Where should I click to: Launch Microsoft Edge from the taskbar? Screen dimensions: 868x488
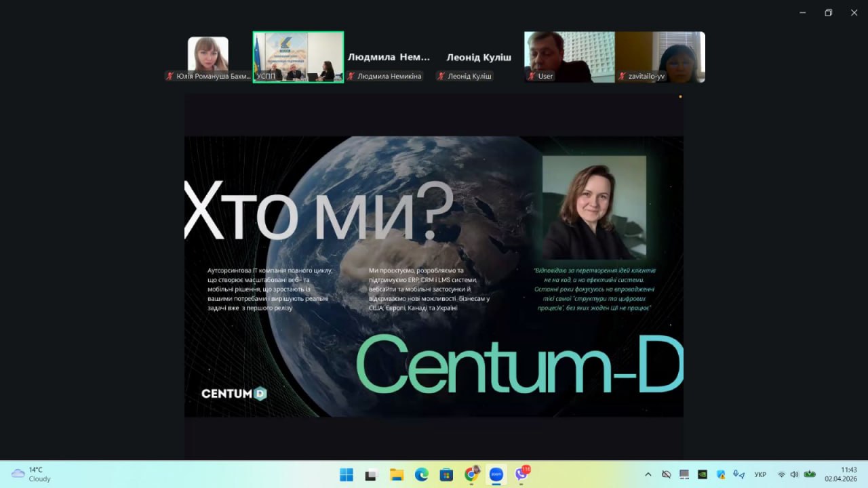pos(421,474)
